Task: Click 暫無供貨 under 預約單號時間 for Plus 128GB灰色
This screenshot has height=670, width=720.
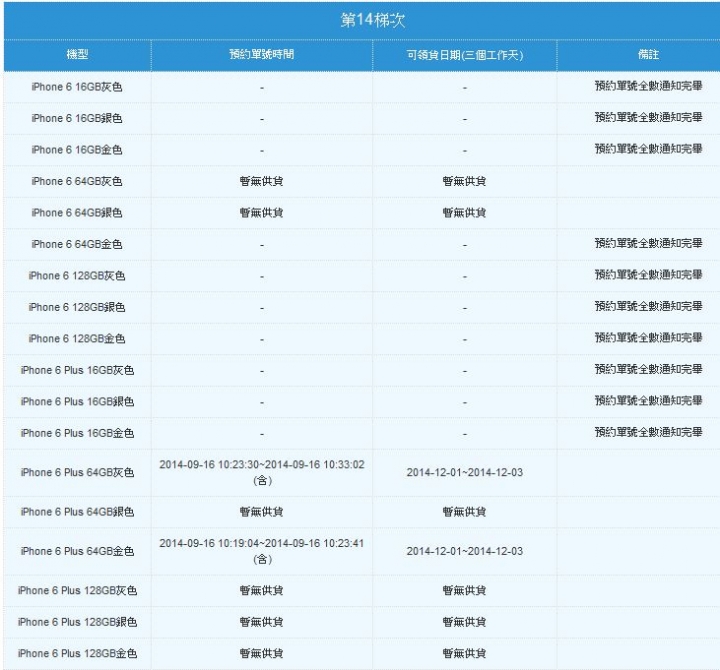Action: tap(262, 590)
